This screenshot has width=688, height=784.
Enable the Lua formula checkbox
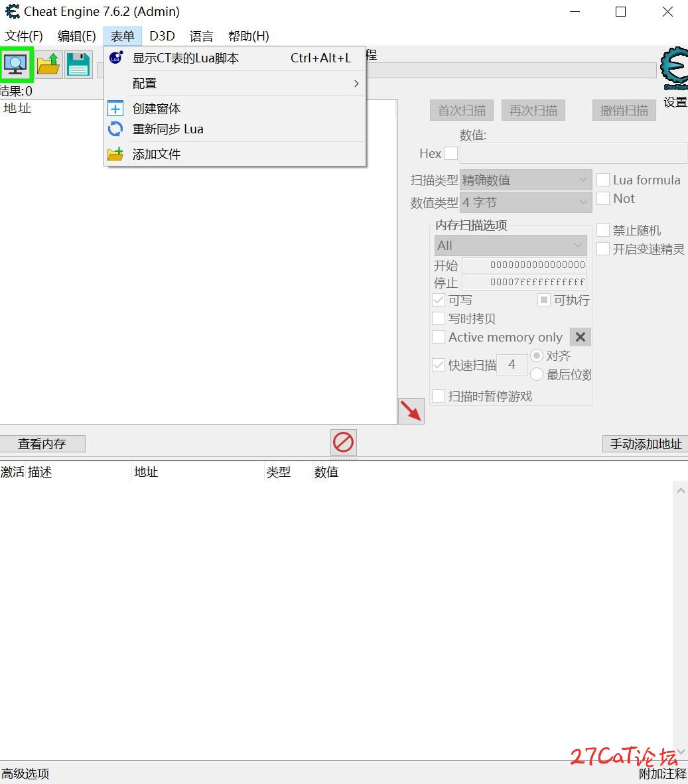point(603,180)
